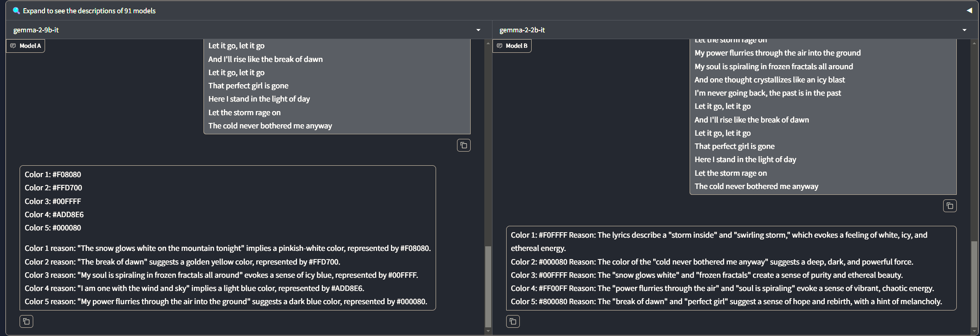Click the magnifier icon in the descriptions bar

click(x=16, y=10)
